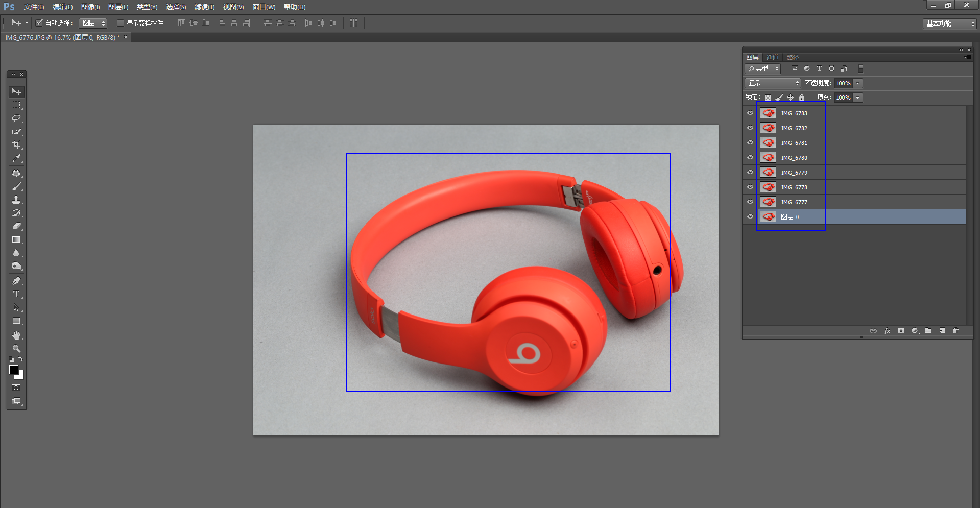Select the Spot Healing Brush tool

click(16, 173)
